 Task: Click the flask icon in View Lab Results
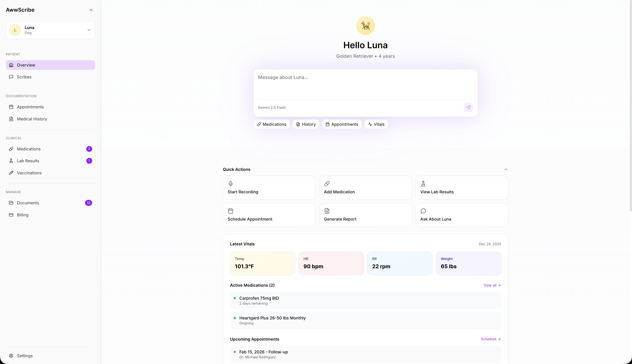(423, 184)
